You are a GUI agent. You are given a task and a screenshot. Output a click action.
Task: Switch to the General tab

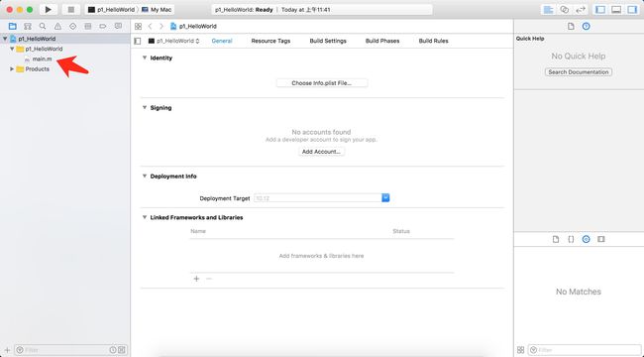222,41
